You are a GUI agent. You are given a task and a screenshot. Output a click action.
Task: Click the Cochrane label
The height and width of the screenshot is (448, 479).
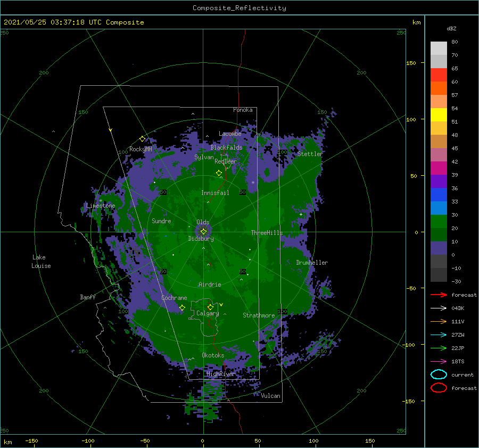click(174, 298)
